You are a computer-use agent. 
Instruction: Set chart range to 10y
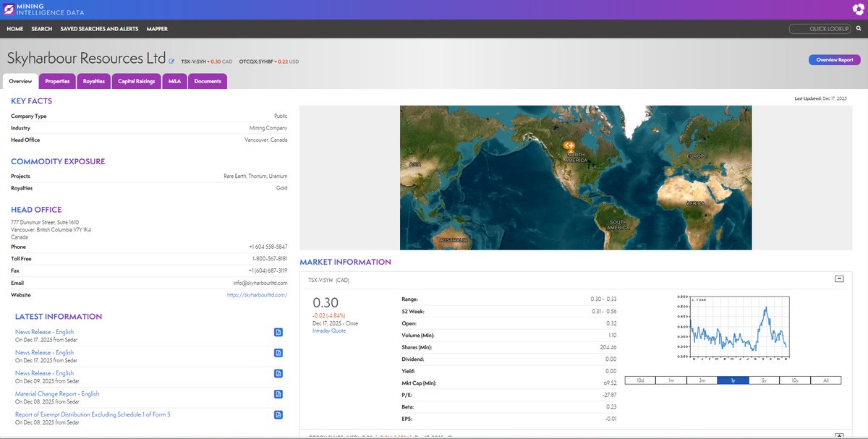(x=795, y=380)
